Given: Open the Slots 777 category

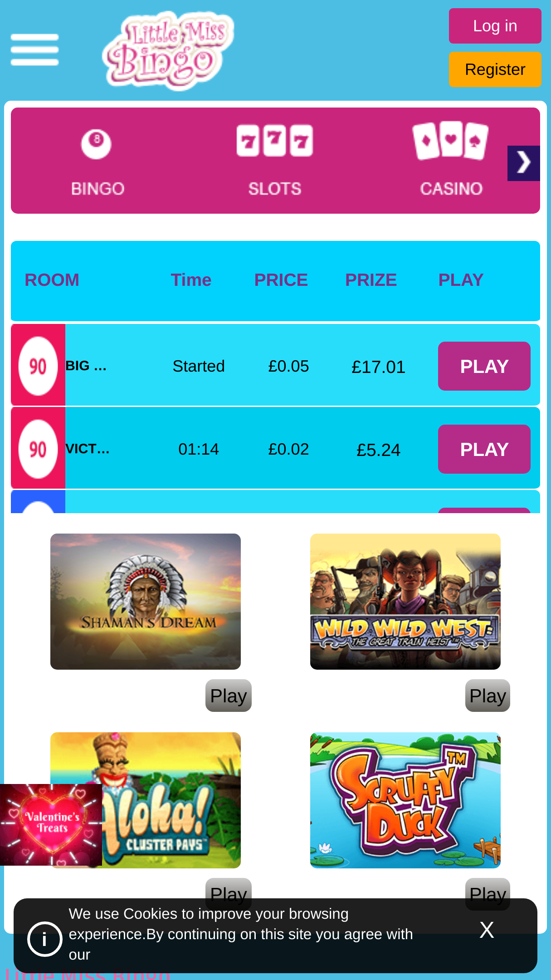Looking at the screenshot, I should coord(275,141).
